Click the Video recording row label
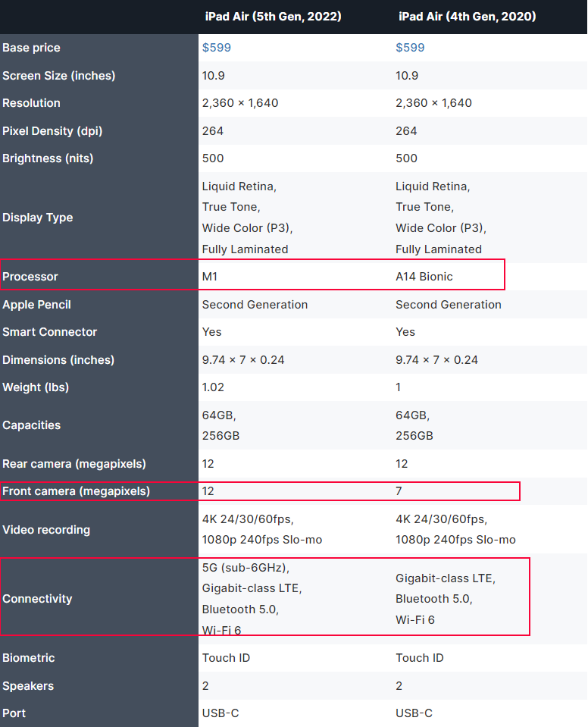 tap(46, 529)
